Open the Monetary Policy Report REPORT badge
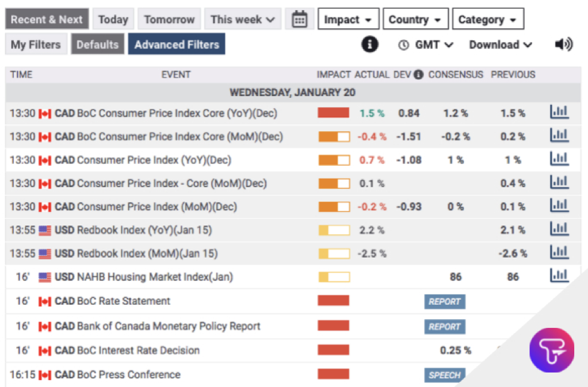The image size is (588, 387). click(x=445, y=326)
